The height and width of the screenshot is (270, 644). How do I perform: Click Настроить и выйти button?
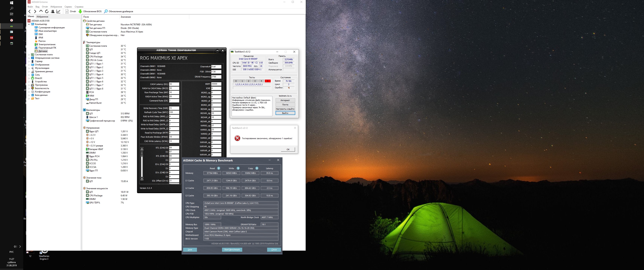[x=285, y=109]
